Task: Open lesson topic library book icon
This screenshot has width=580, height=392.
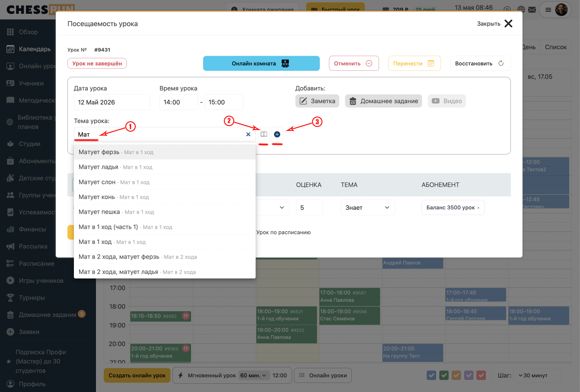Action: pyautogui.click(x=264, y=134)
